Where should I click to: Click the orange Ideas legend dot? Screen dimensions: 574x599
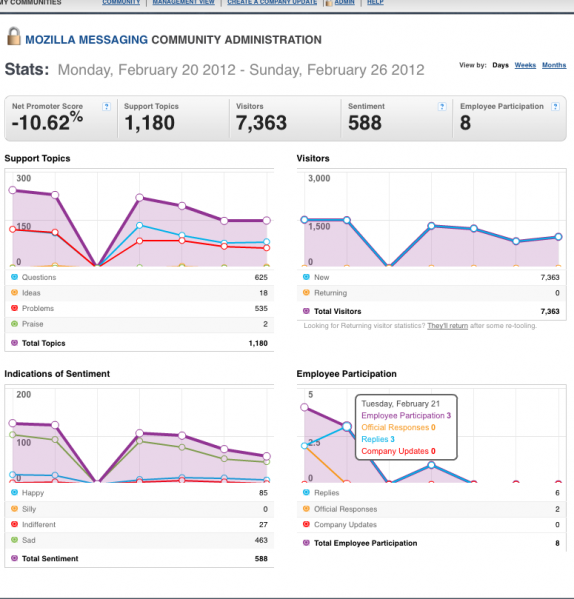[15, 293]
